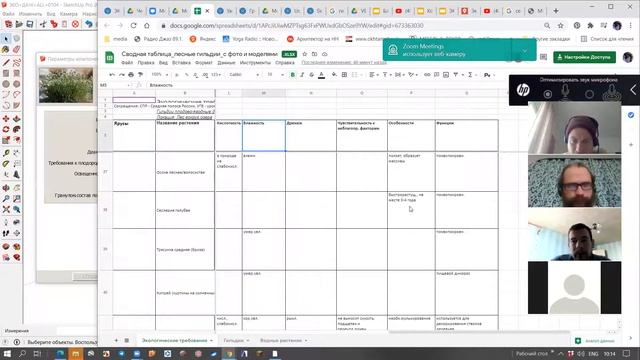Image resolution: width=640 pixels, height=360 pixels.
Task: Select the Line pencil tool in SketchUp
Action: pyautogui.click(x=6, y=62)
